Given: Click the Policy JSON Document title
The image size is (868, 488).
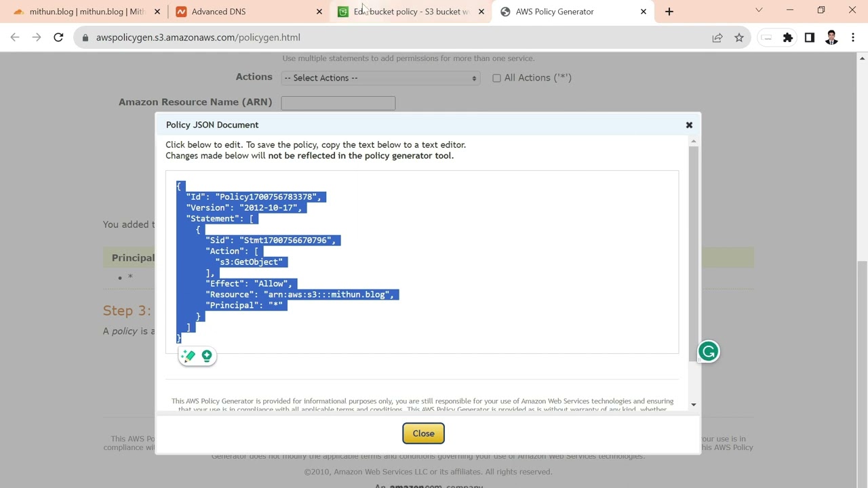Looking at the screenshot, I should click(x=212, y=125).
